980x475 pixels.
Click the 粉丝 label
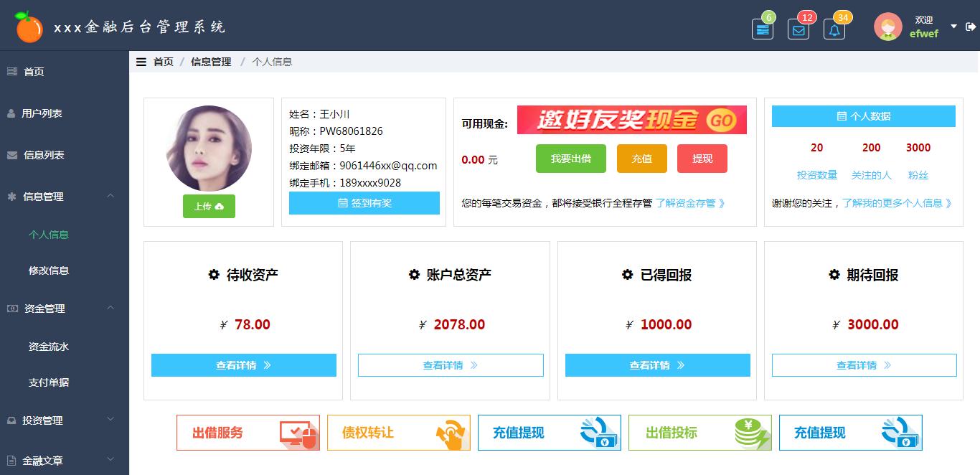918,175
